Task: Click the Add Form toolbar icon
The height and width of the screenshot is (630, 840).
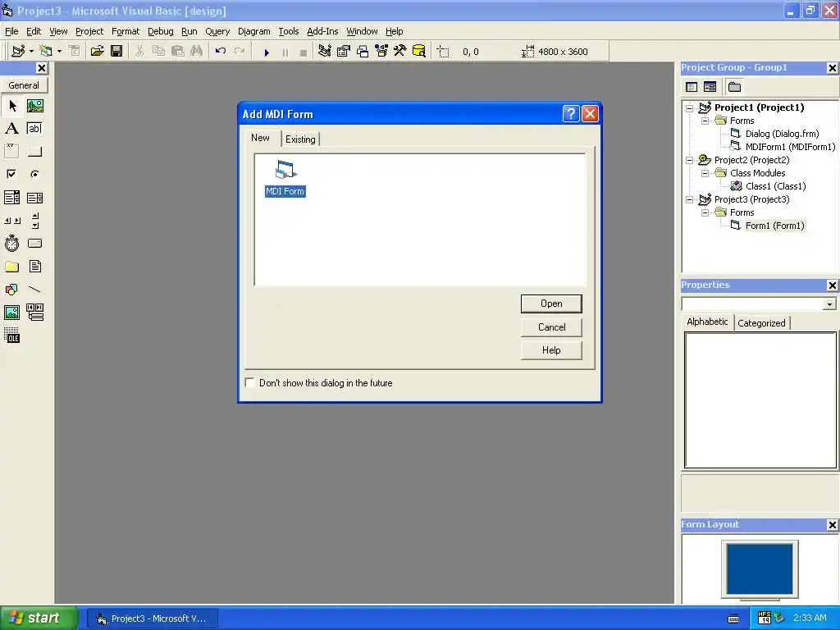Action: pyautogui.click(x=46, y=52)
